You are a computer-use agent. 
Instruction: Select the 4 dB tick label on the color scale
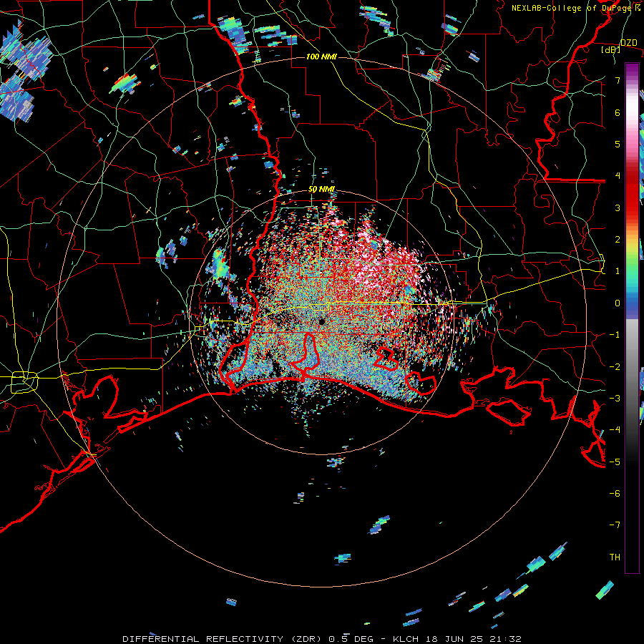coord(618,176)
